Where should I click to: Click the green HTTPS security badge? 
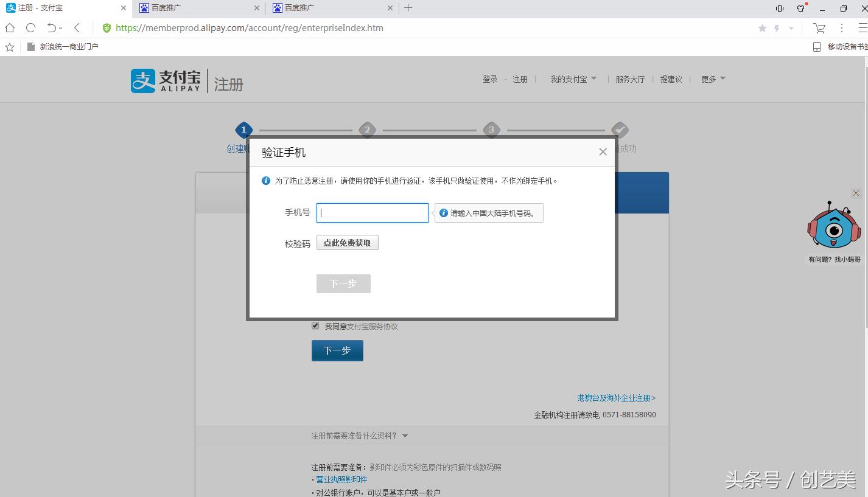pyautogui.click(x=107, y=28)
